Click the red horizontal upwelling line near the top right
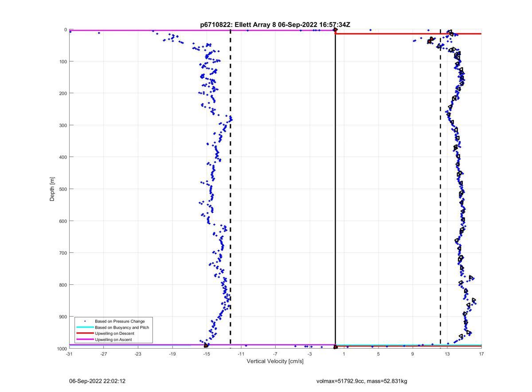The image size is (532, 392). click(x=408, y=34)
